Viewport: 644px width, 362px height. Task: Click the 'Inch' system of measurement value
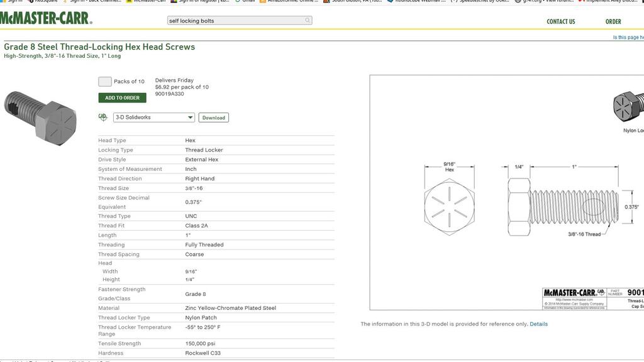click(191, 168)
